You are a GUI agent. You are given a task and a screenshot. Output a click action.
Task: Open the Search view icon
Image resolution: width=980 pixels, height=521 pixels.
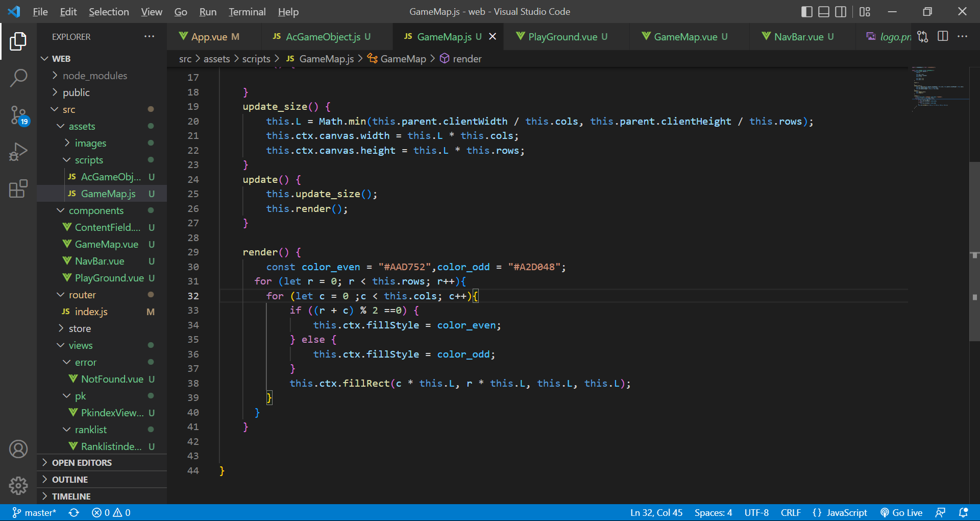click(x=18, y=78)
